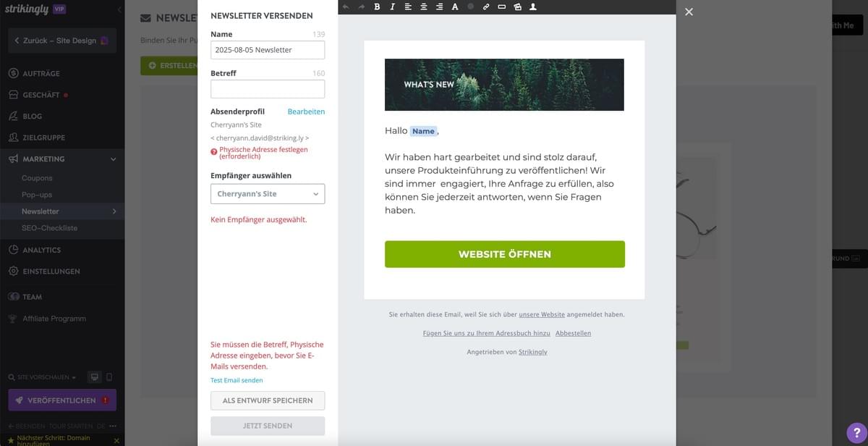Open the text color picker circle
The image size is (868, 446).
click(471, 7)
